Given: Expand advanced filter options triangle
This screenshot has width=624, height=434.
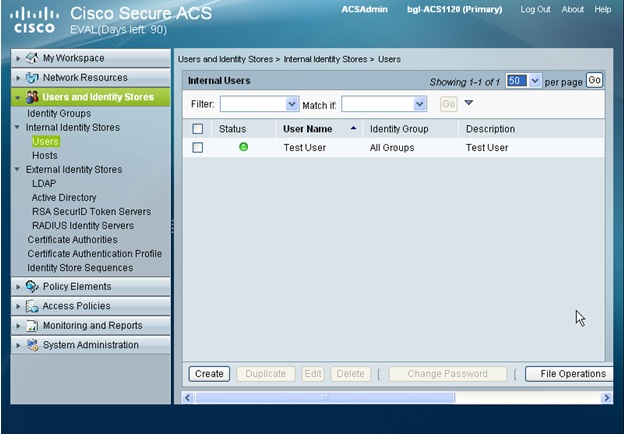Looking at the screenshot, I should pyautogui.click(x=469, y=103).
